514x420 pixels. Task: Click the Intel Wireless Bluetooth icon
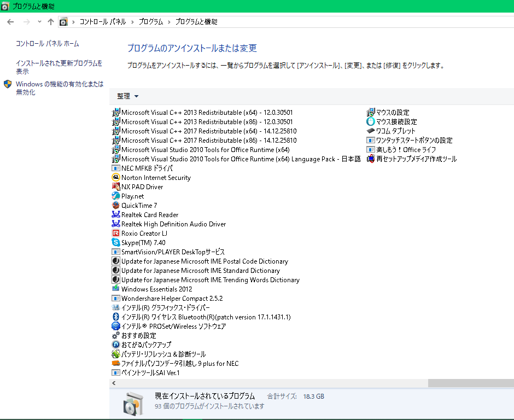[116, 317]
